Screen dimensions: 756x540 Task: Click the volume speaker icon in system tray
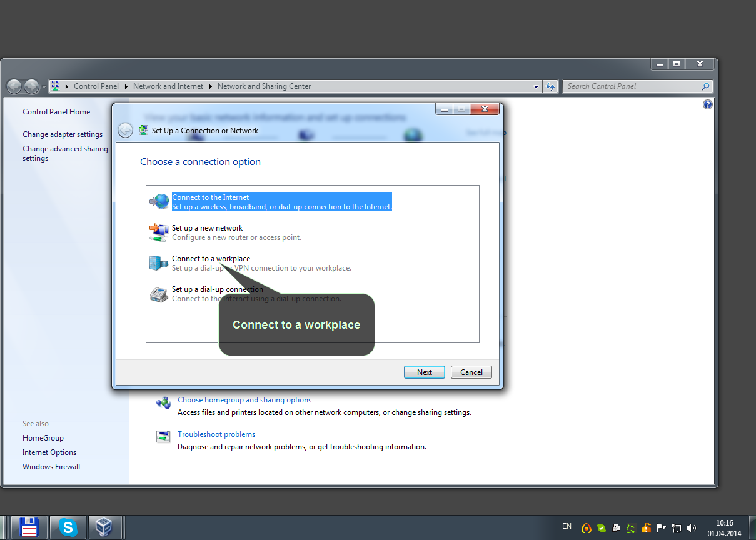pyautogui.click(x=692, y=528)
